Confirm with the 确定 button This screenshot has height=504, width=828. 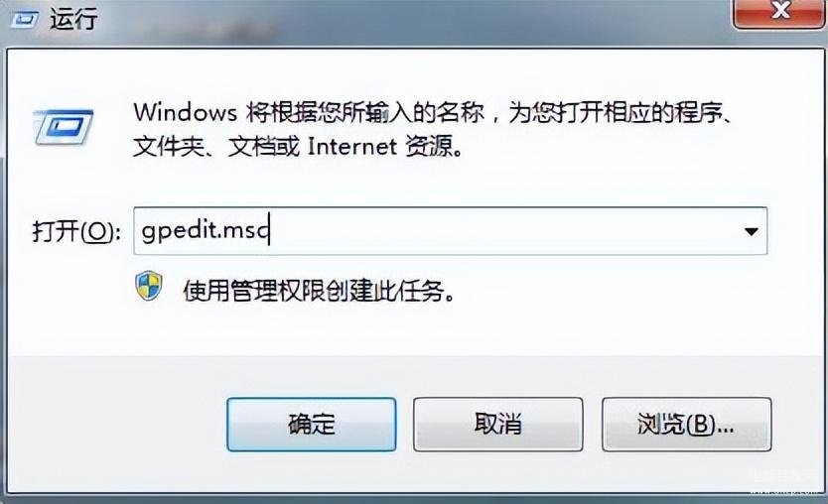point(312,425)
